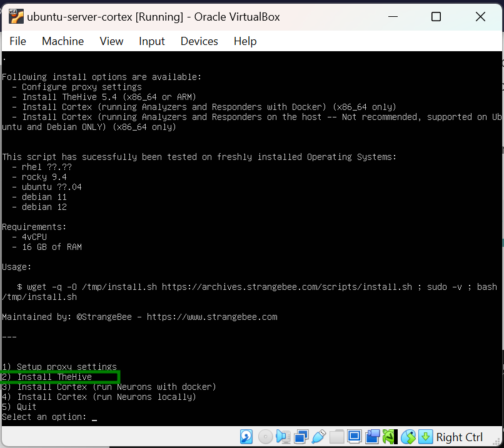Image resolution: width=504 pixels, height=448 pixels.
Task: Minimize the VirtualBox VM window
Action: click(x=393, y=17)
